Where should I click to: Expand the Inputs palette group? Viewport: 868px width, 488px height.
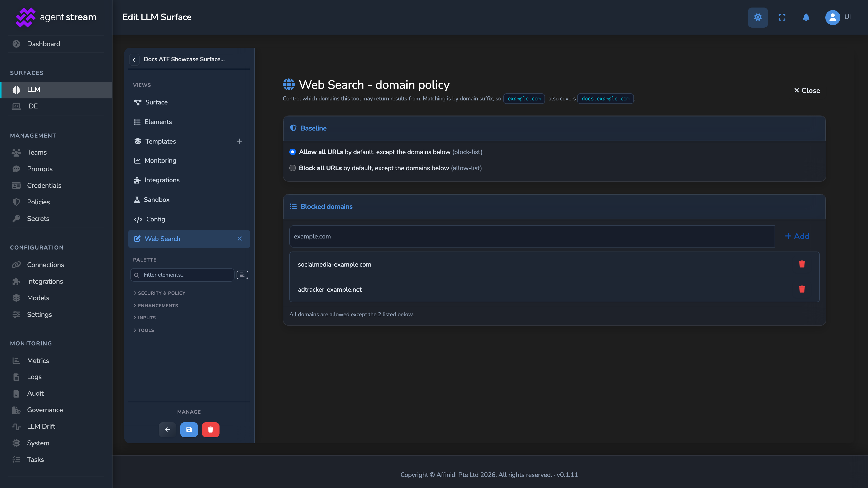pyautogui.click(x=145, y=318)
